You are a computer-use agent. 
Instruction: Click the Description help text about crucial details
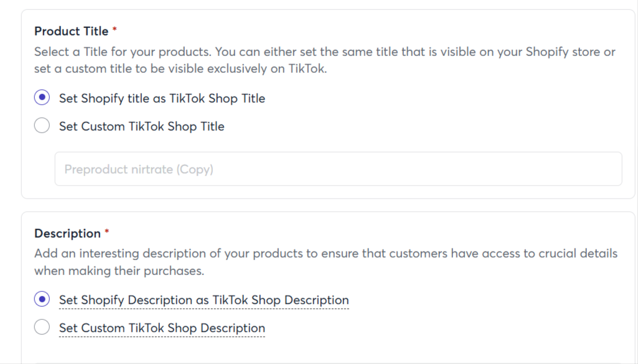(326, 262)
